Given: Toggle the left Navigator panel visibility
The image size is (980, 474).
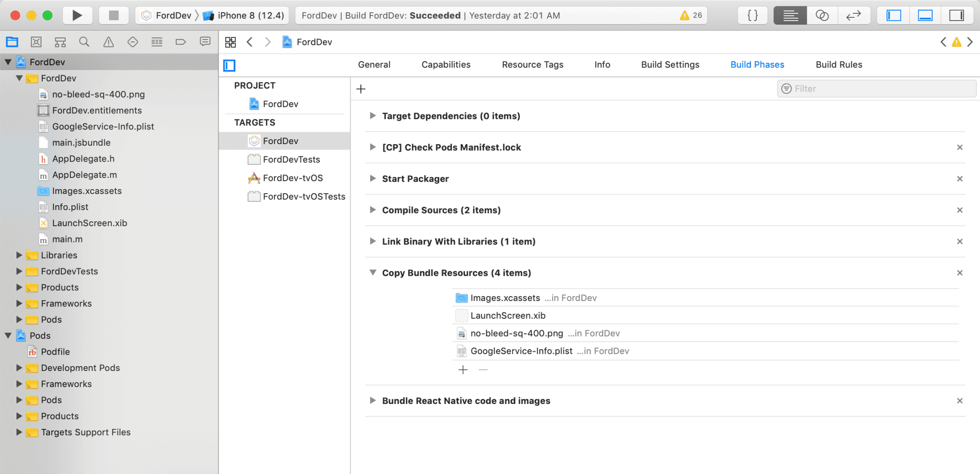Looking at the screenshot, I should coord(893,15).
